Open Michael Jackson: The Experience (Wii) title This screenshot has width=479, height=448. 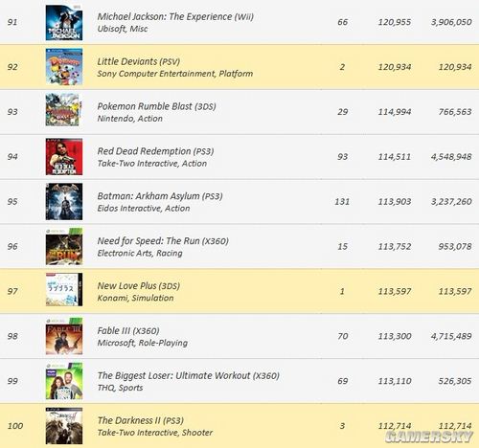[175, 16]
